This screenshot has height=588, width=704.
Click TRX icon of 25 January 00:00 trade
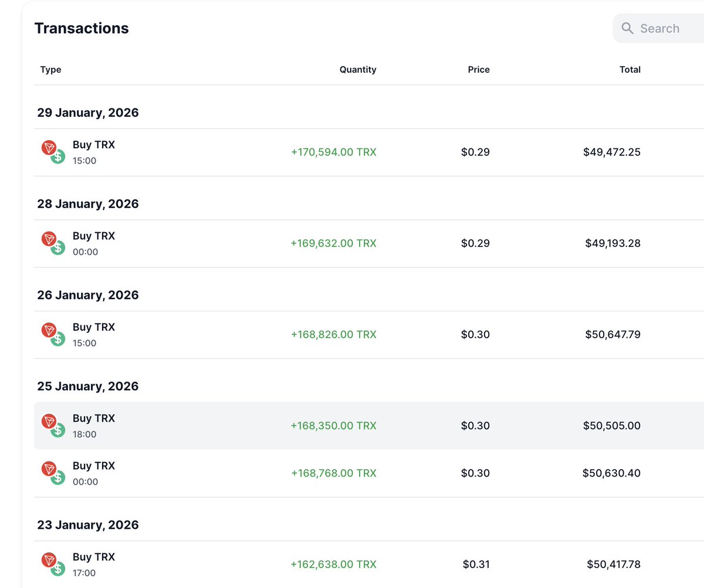(49, 469)
